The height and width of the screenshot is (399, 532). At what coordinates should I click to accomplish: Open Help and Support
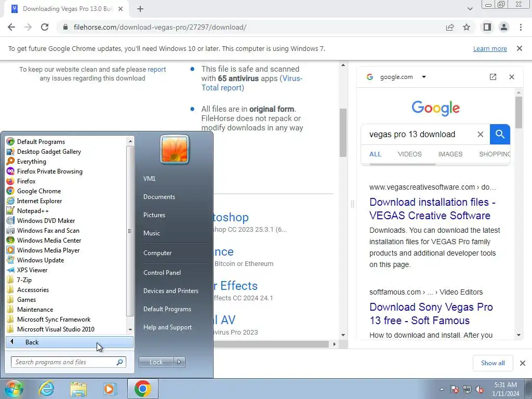pos(167,327)
